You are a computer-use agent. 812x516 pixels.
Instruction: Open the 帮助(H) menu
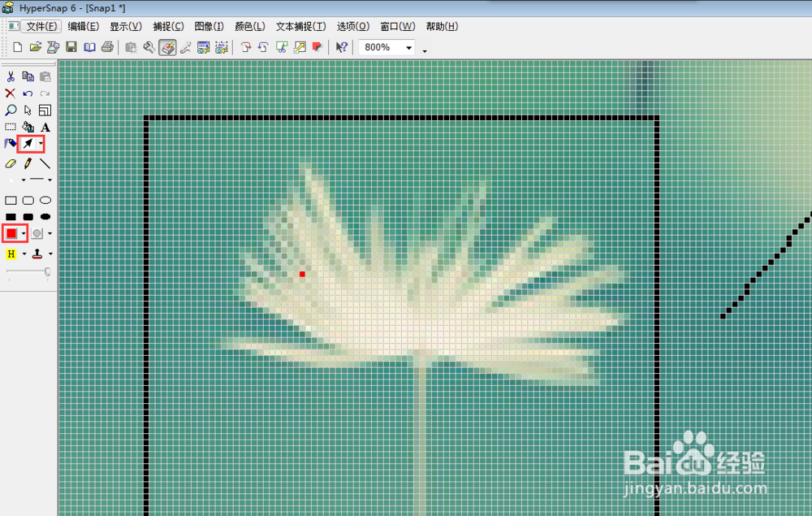click(442, 27)
